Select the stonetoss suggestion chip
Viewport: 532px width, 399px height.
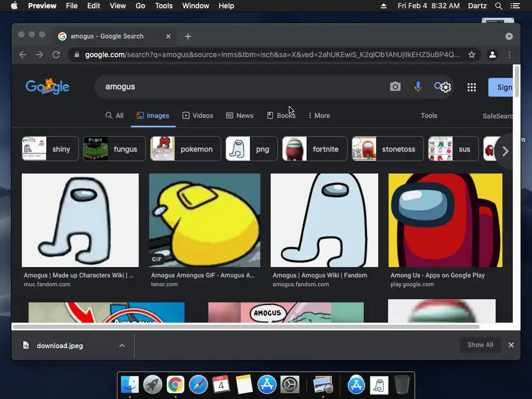[x=388, y=149]
